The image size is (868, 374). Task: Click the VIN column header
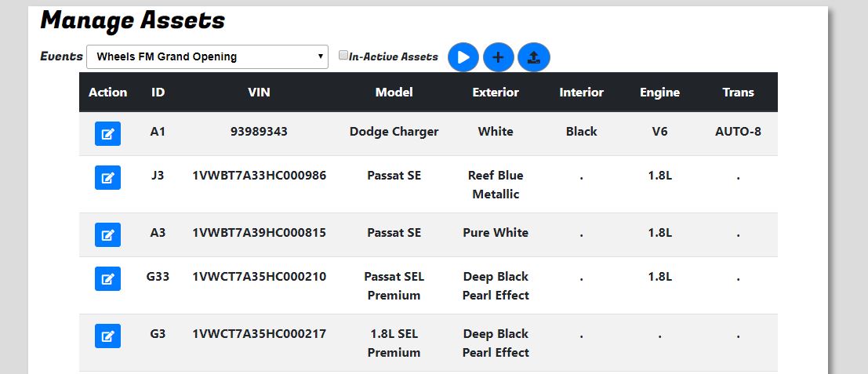point(259,93)
